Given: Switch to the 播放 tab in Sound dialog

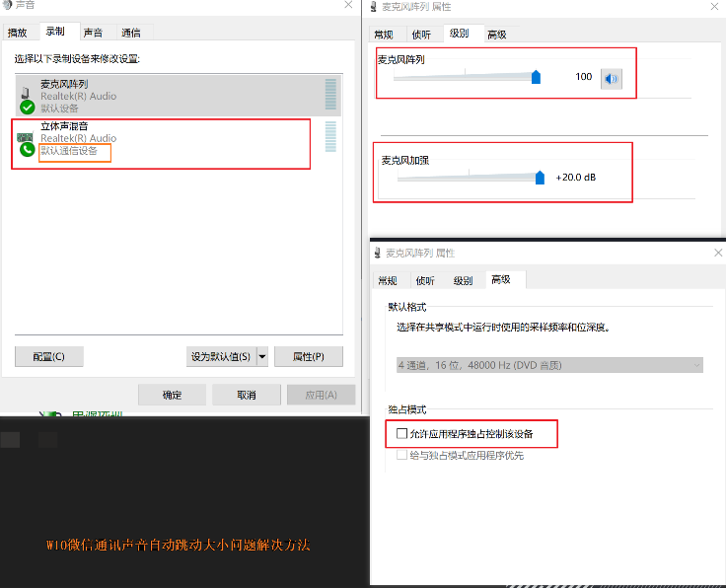Looking at the screenshot, I should point(18,33).
